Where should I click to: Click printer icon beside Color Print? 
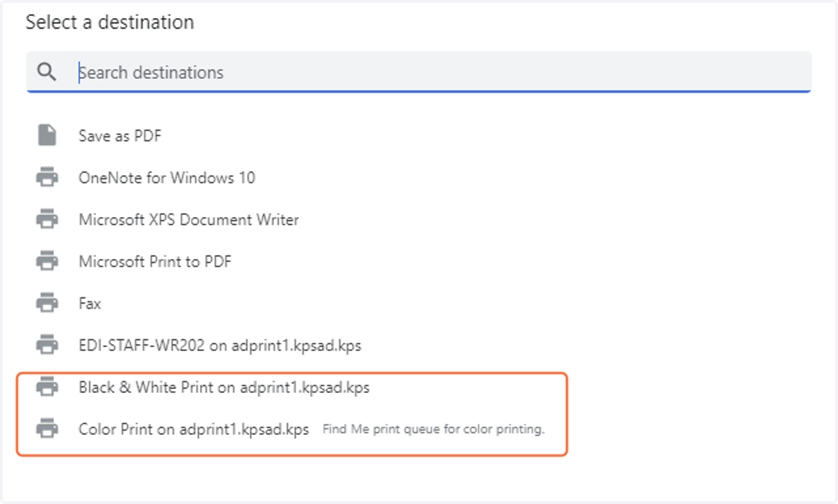pyautogui.click(x=47, y=429)
